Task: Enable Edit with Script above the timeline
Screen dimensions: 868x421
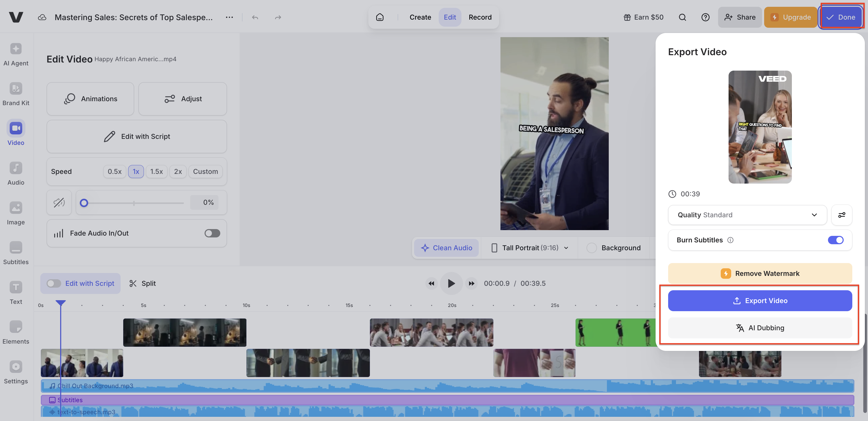Action: coord(53,283)
